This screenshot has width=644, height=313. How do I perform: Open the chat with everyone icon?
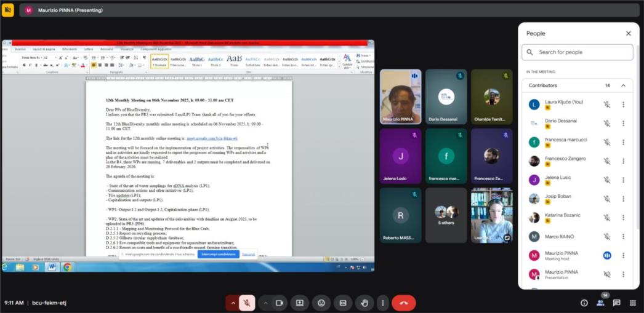pos(616,303)
